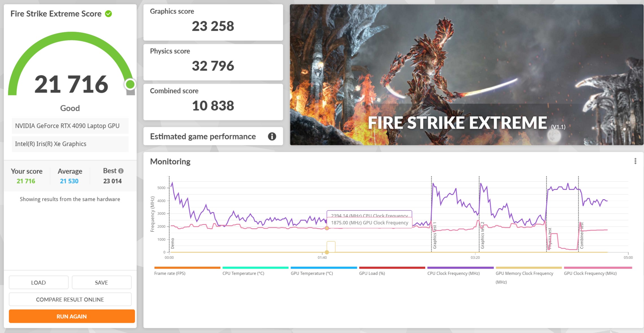The height and width of the screenshot is (333, 644).
Task: Open COMPARE RESULT ONLINE
Action: click(x=70, y=299)
